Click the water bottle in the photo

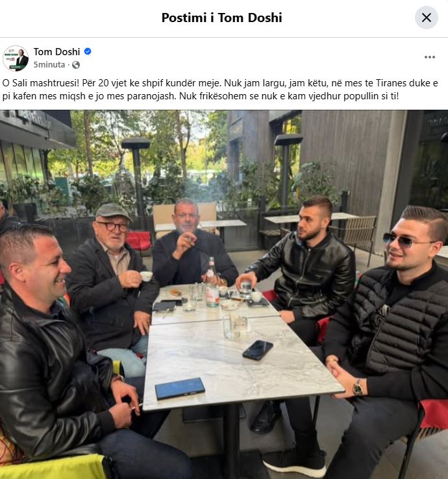tap(212, 282)
